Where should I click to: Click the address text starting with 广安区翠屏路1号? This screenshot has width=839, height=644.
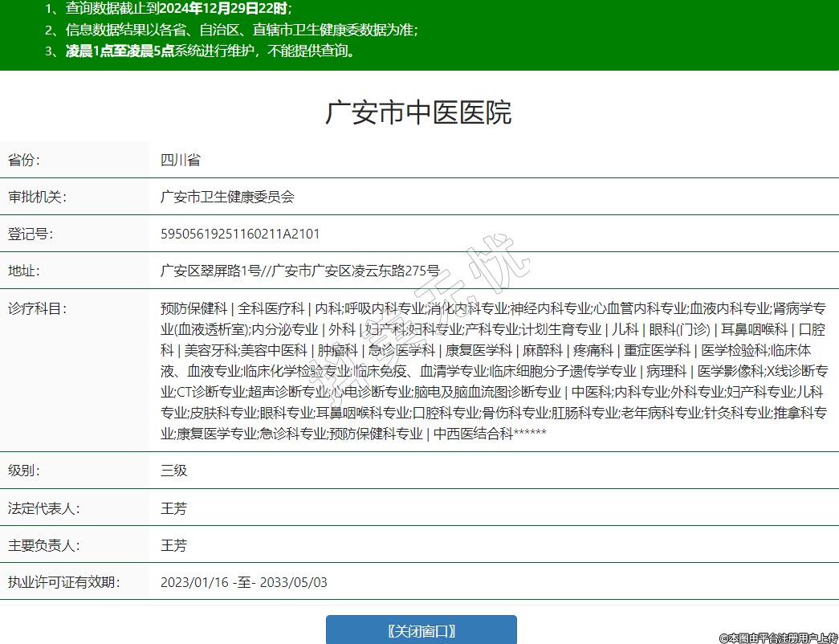[299, 271]
